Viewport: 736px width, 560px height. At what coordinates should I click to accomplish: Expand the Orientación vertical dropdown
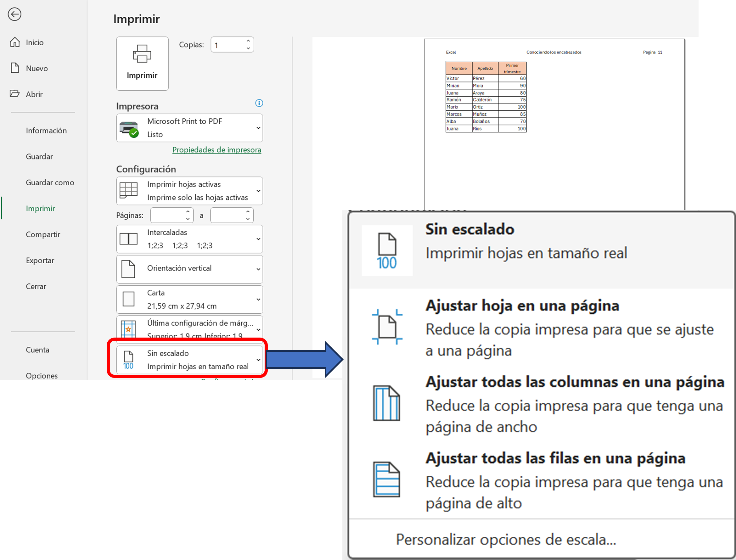click(189, 269)
